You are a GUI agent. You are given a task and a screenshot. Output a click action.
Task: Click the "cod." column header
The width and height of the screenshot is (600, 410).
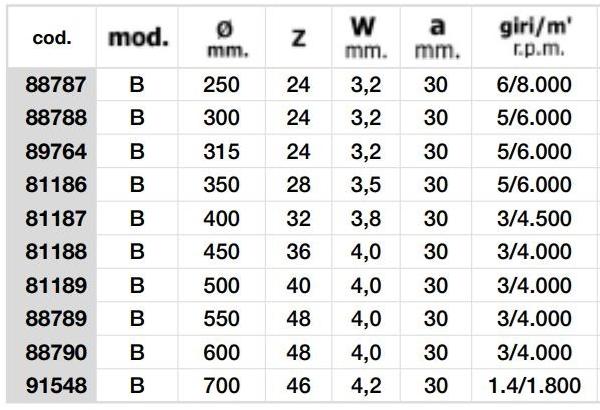pos(51,39)
